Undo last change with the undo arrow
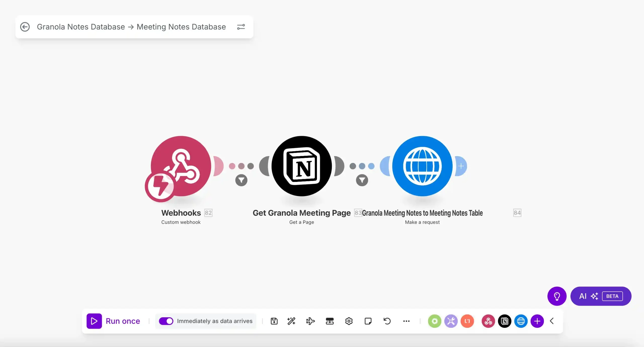Screen dimensions: 644x347 pos(387,321)
